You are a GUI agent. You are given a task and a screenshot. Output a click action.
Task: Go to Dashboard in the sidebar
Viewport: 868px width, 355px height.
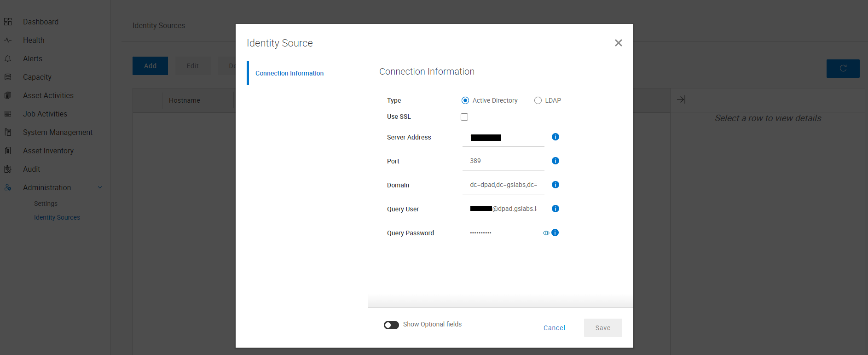41,22
